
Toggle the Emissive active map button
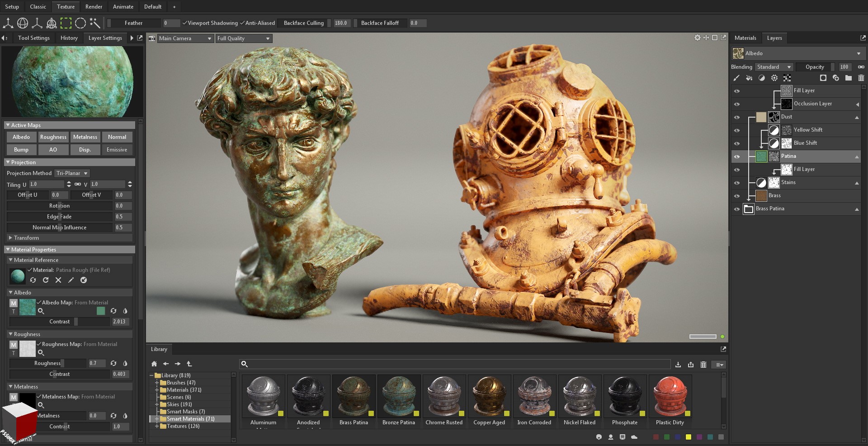117,150
